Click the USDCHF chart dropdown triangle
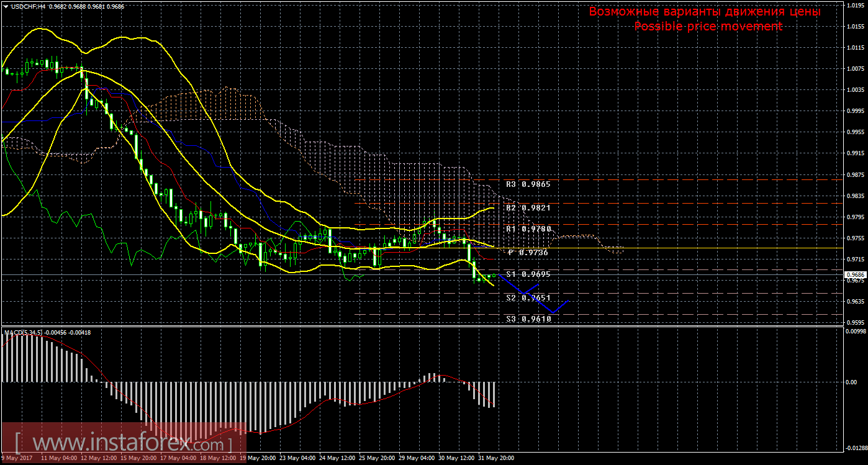The image size is (868, 465). click(6, 6)
